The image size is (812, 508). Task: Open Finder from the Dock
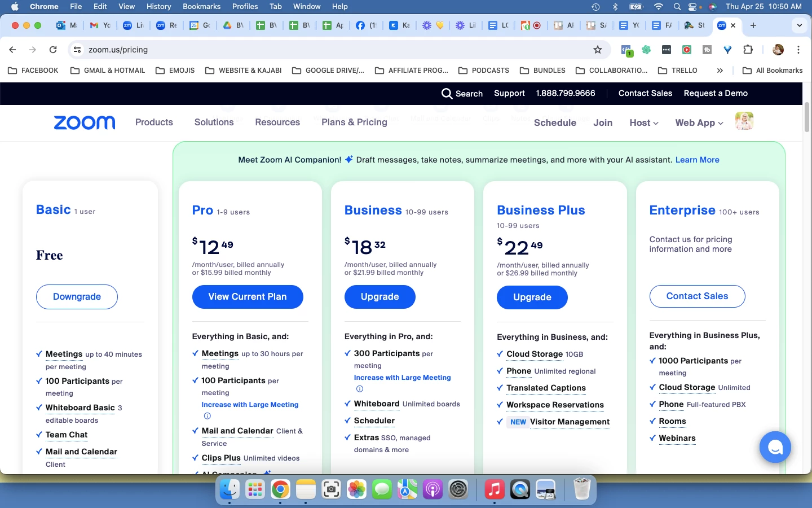pos(230,489)
